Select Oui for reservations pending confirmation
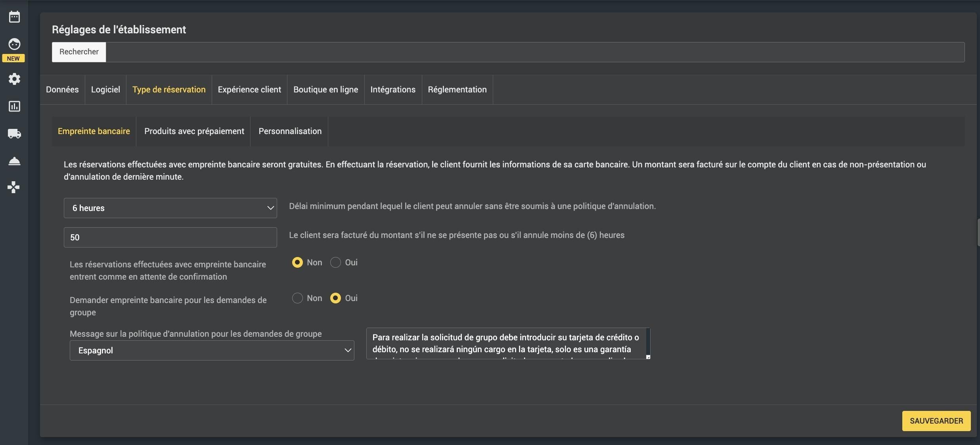 click(x=335, y=263)
